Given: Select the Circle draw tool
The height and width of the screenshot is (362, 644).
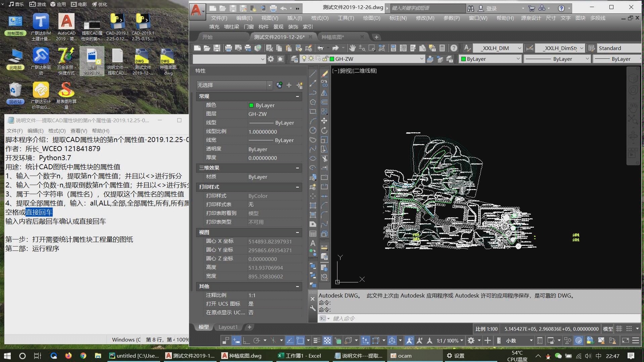Looking at the screenshot, I should [x=313, y=130].
